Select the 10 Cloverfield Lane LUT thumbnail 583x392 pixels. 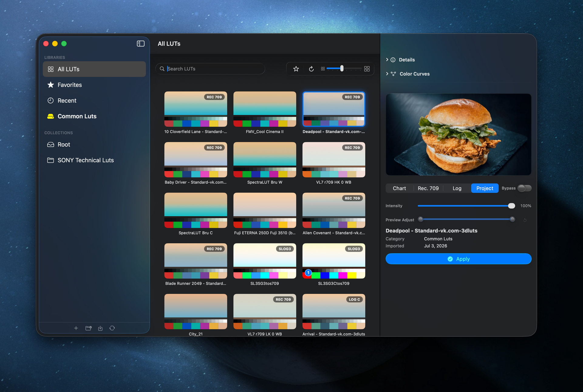click(x=196, y=109)
